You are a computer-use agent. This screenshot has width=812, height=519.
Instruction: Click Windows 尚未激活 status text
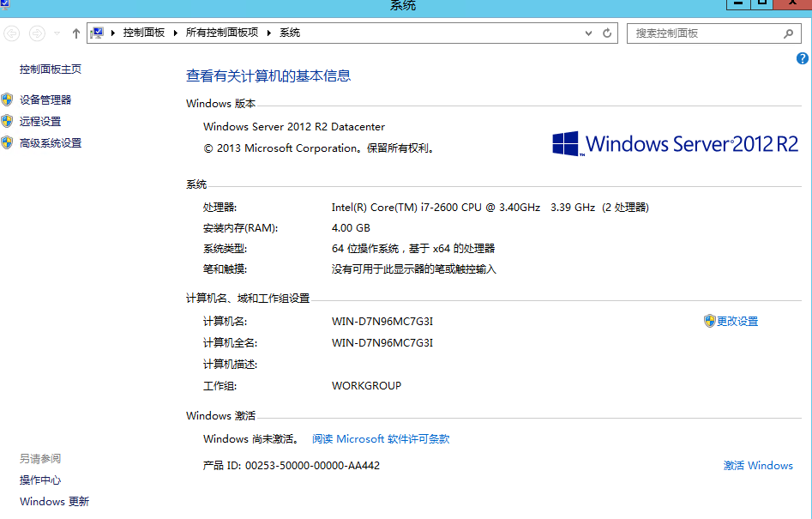pos(251,438)
